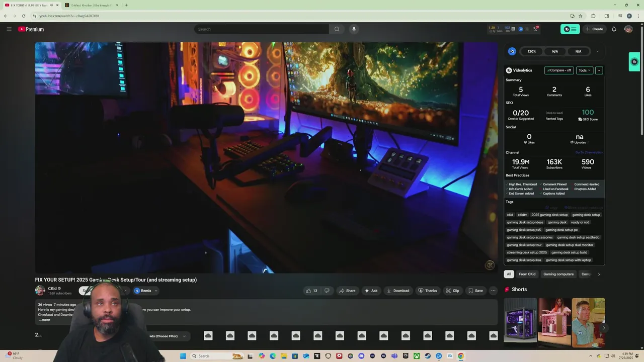Select the Gaming computers chip
644x362 pixels.
[x=558, y=274]
